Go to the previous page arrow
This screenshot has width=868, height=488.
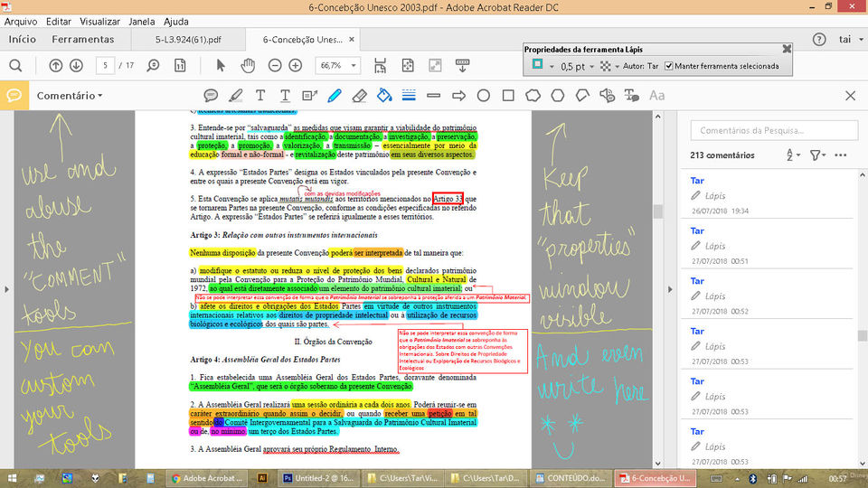[x=56, y=65]
